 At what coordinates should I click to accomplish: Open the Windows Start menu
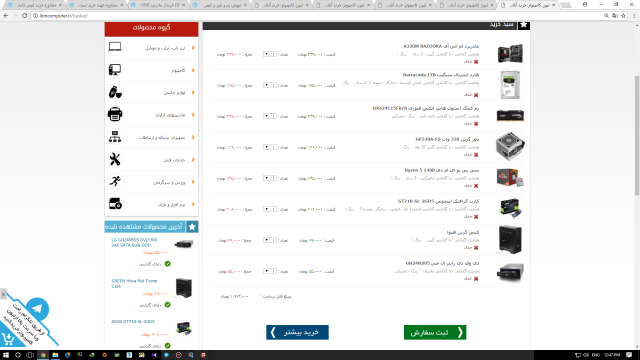coord(6,355)
